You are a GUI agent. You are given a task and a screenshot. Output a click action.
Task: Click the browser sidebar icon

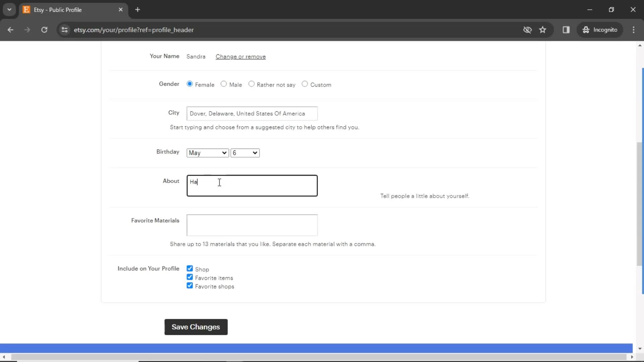(566, 29)
